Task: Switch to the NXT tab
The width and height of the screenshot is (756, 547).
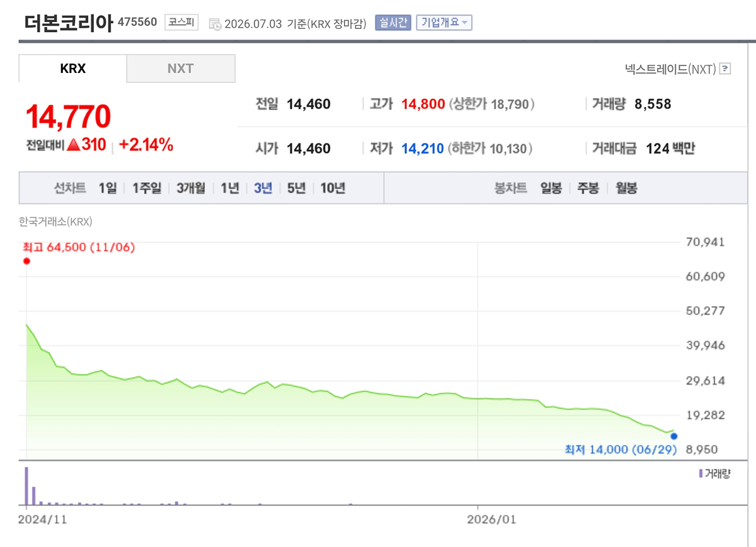Action: pos(181,69)
